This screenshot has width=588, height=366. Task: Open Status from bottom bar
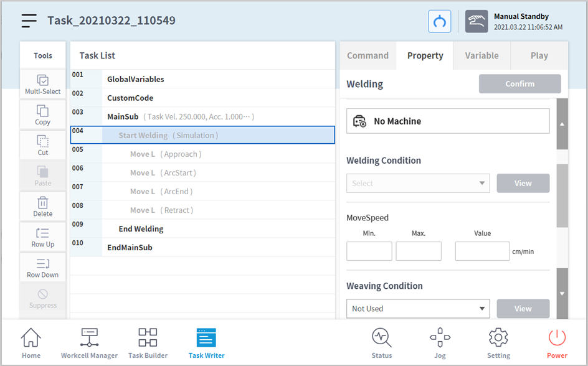(381, 343)
